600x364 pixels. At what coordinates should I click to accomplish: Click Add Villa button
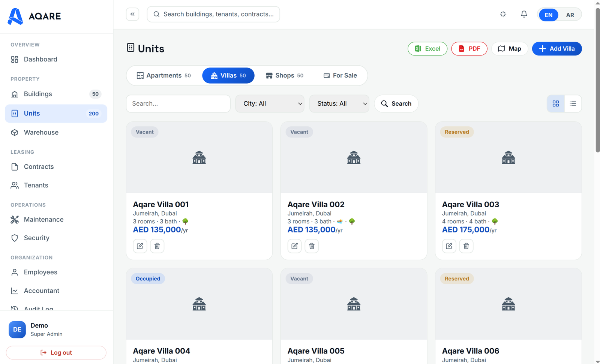557,49
